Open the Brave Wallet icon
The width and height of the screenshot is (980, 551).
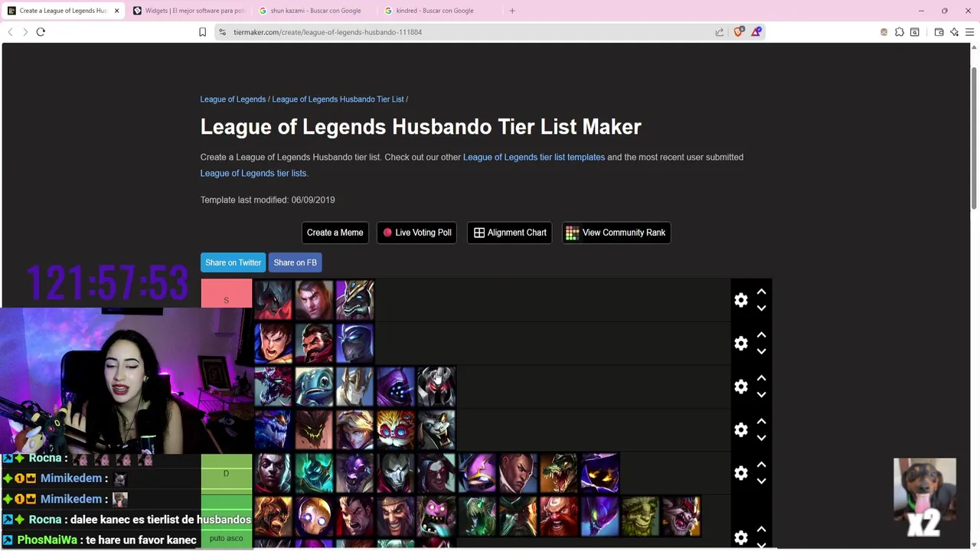point(939,32)
